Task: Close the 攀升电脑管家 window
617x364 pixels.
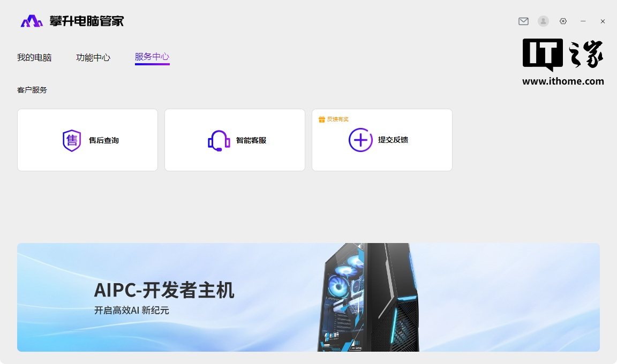Action: click(603, 21)
